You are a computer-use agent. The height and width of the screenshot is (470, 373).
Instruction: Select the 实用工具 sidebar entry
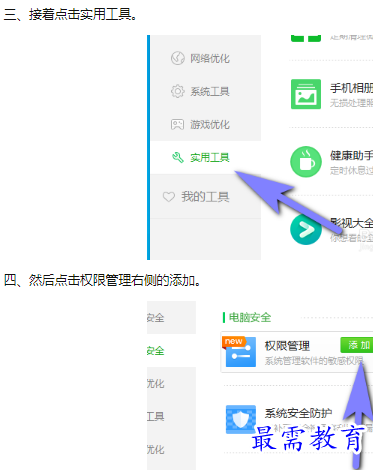tap(205, 157)
